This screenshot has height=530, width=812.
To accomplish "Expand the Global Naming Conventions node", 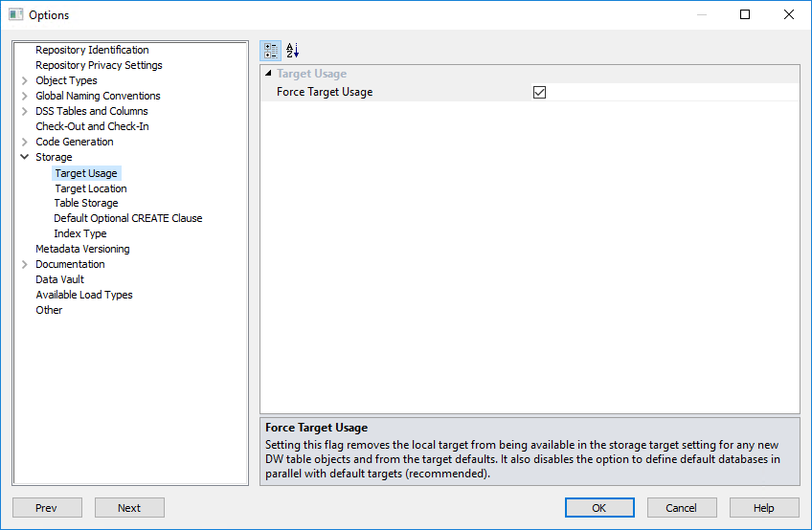I will (x=24, y=96).
